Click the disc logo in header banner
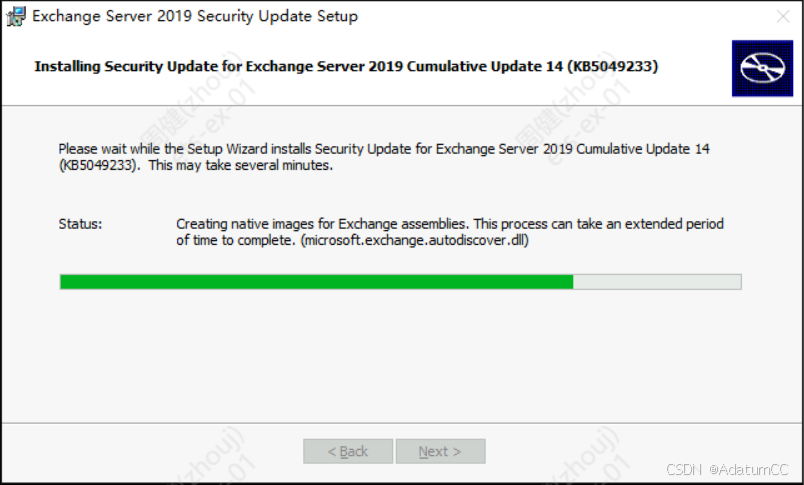The image size is (804, 485). point(762,68)
